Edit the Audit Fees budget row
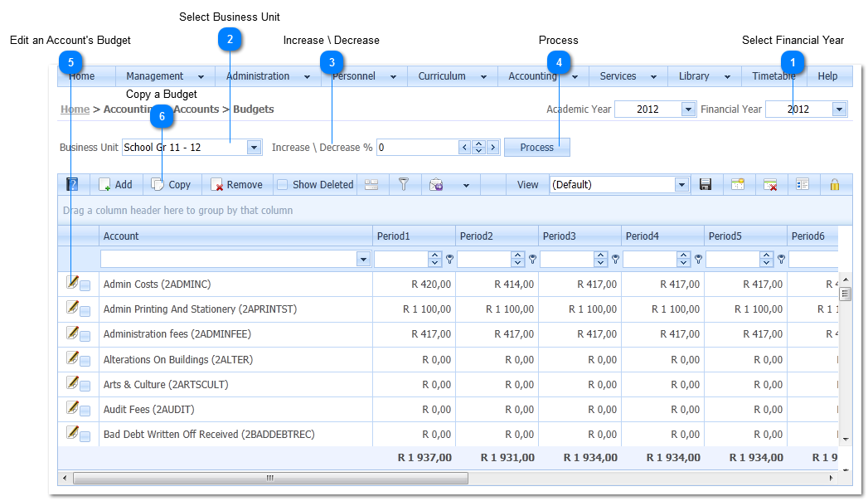The height and width of the screenshot is (501, 868). 73,408
